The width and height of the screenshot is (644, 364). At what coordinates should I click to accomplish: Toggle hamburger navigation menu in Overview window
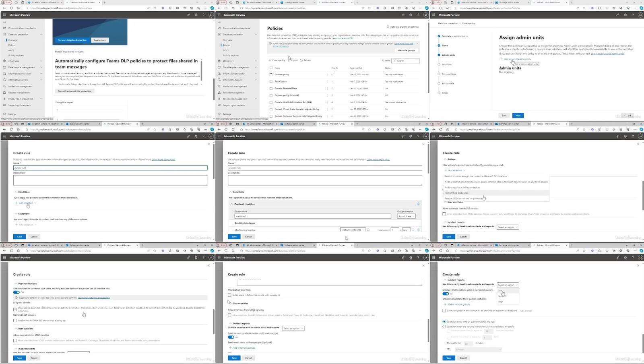point(4,22)
